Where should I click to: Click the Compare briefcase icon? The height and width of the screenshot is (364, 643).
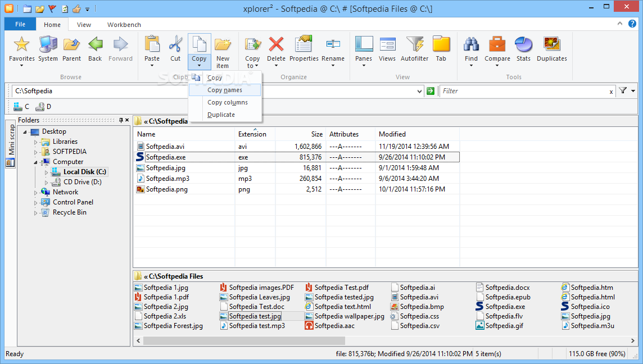pyautogui.click(x=497, y=44)
